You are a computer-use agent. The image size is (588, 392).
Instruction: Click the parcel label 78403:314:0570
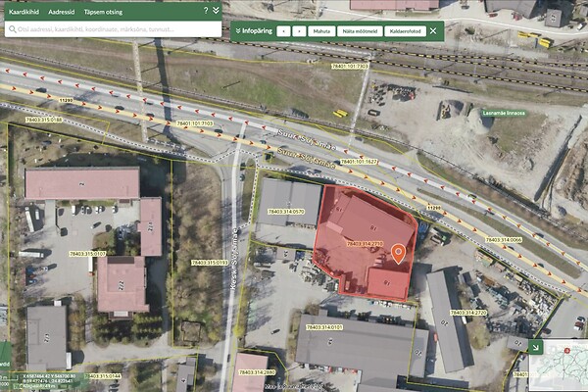click(282, 211)
